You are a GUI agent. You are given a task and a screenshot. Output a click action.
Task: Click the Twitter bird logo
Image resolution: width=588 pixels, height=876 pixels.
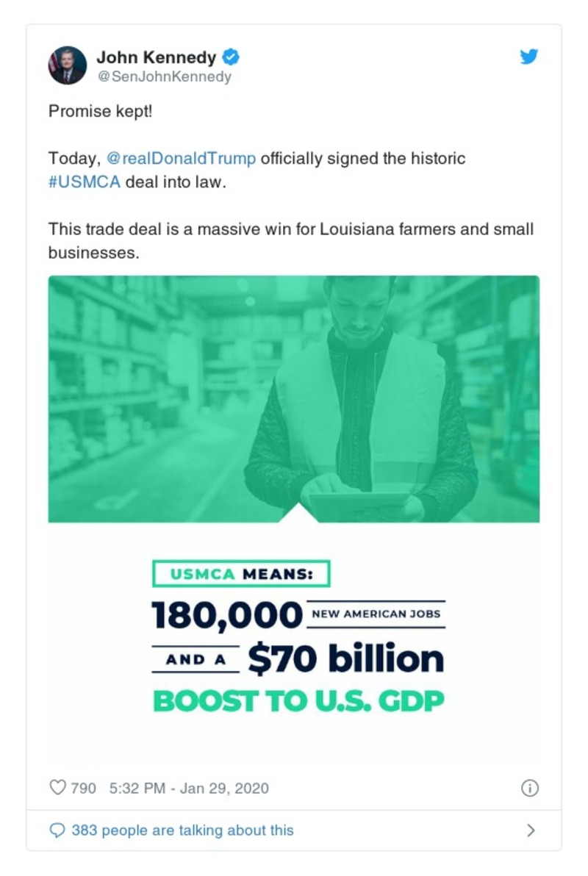click(528, 55)
